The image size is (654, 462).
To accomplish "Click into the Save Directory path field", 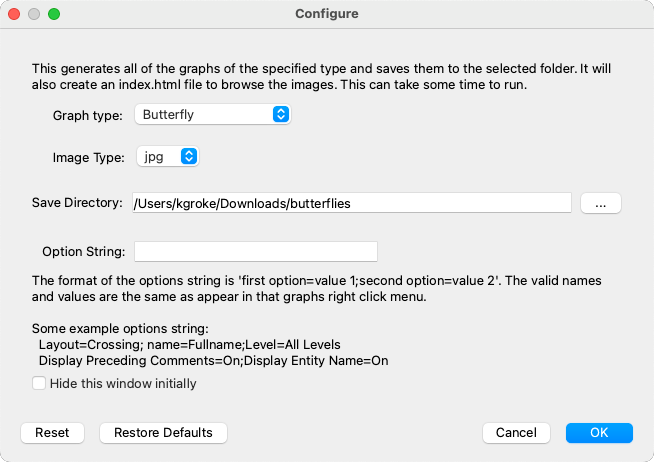I will (352, 203).
